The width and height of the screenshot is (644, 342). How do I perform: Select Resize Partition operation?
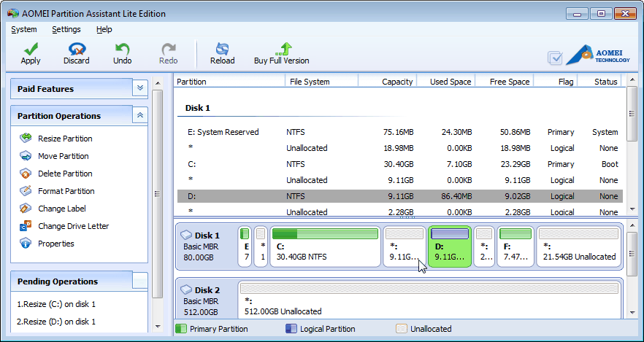pyautogui.click(x=65, y=139)
